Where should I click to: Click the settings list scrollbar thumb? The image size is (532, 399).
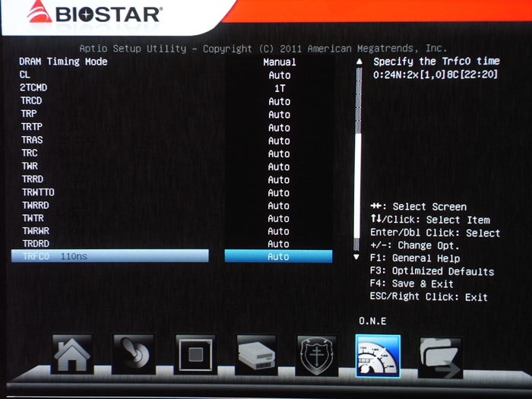357,186
